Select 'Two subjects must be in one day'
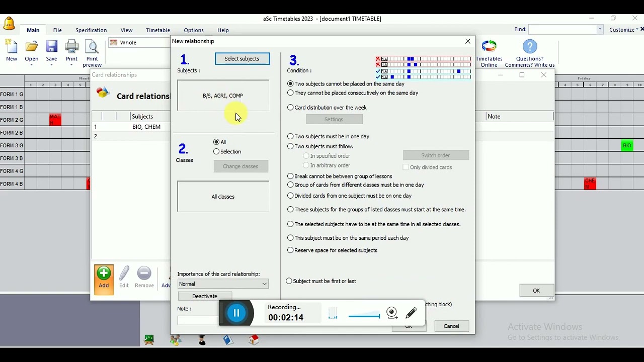644x362 pixels. point(290,136)
